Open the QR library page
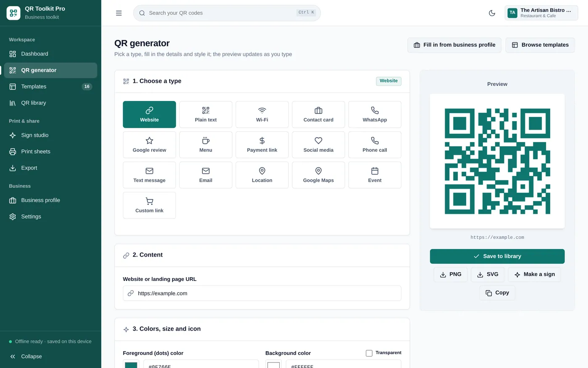 pyautogui.click(x=50, y=103)
